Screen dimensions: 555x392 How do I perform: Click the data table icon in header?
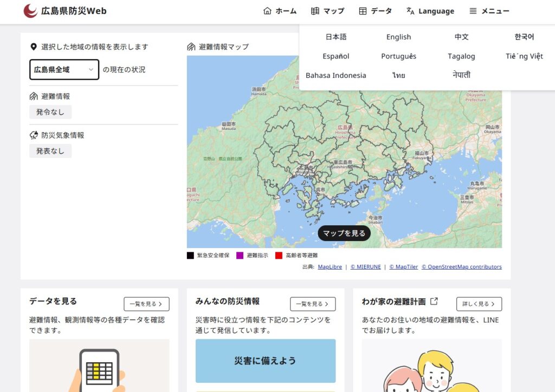coord(363,11)
